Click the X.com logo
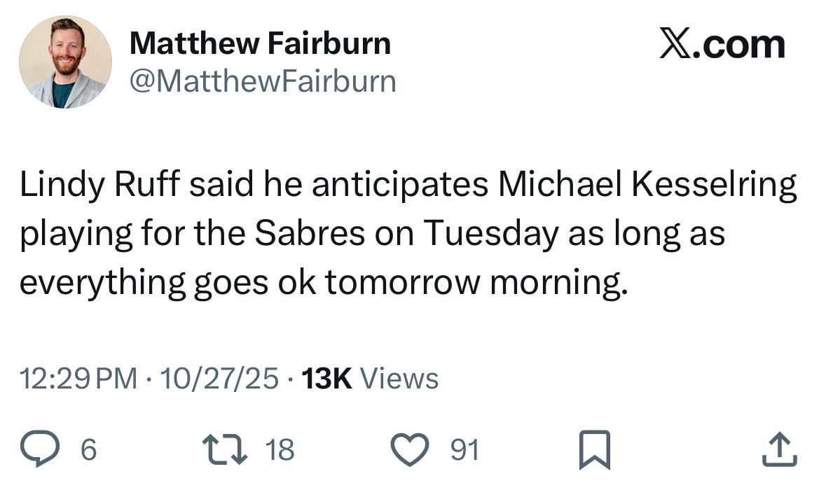This screenshot has height=504, width=826. pos(722,43)
